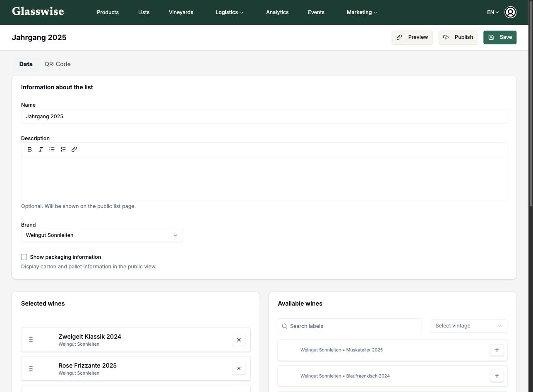The height and width of the screenshot is (392, 533).
Task: Publish the wine list
Action: [458, 37]
